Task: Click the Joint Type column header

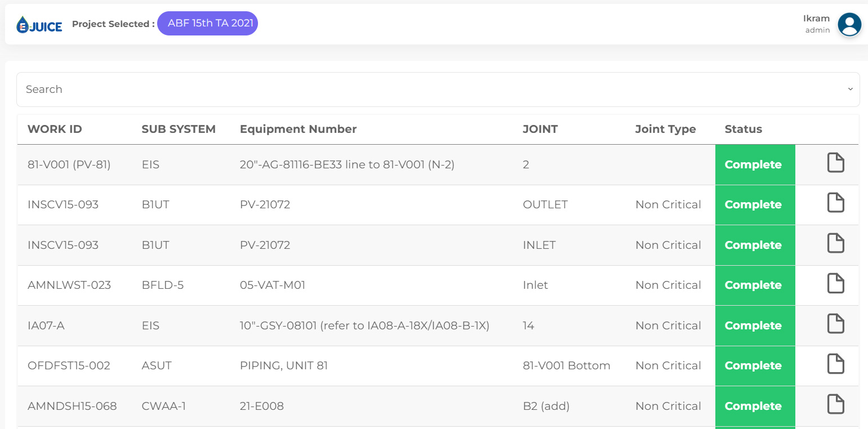Action: point(665,129)
